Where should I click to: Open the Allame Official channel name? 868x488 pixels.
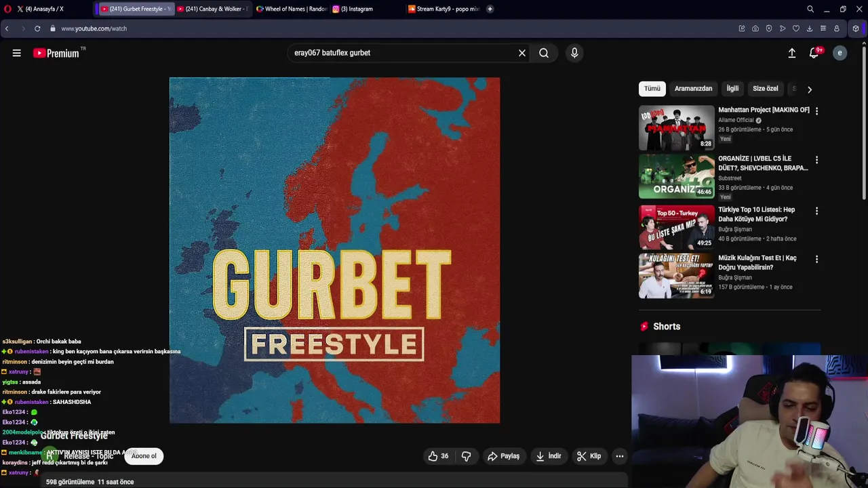(x=736, y=120)
